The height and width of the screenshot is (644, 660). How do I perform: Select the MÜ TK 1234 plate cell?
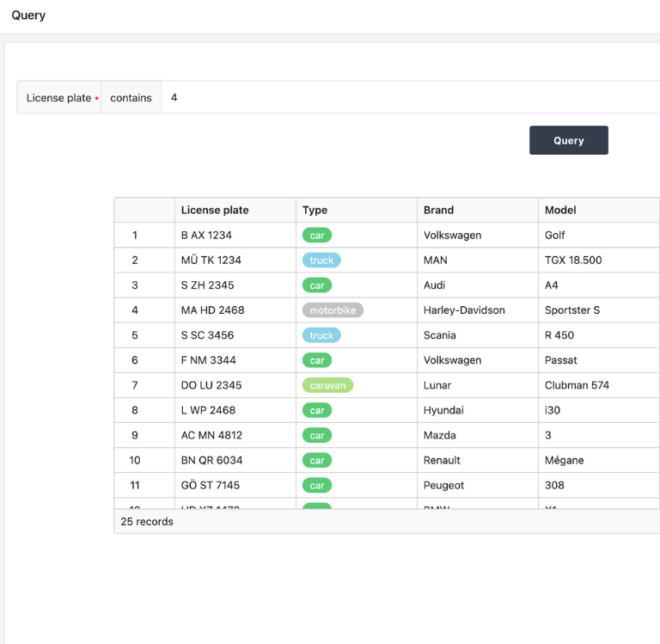235,261
